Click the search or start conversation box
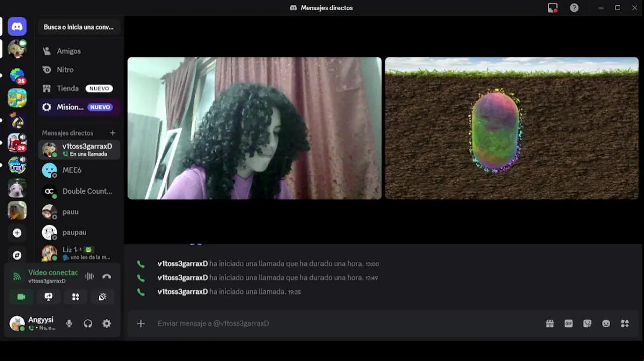Viewport: 644px width, 361px height. click(79, 27)
